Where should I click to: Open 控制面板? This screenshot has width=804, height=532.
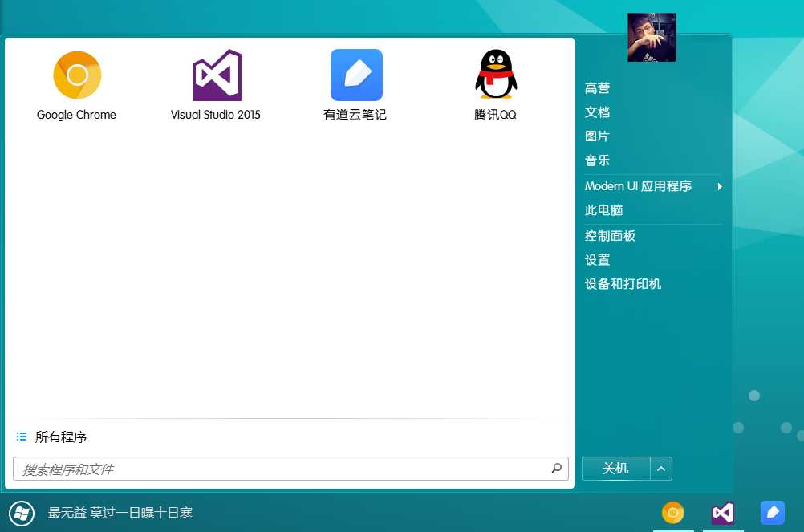[x=610, y=236]
